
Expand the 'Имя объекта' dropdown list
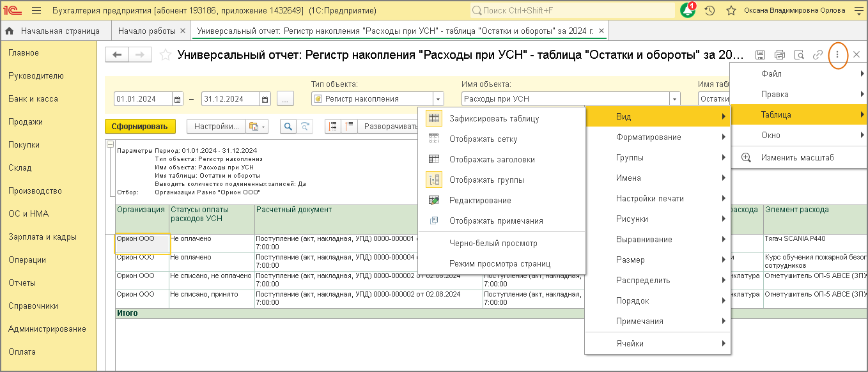[x=674, y=99]
